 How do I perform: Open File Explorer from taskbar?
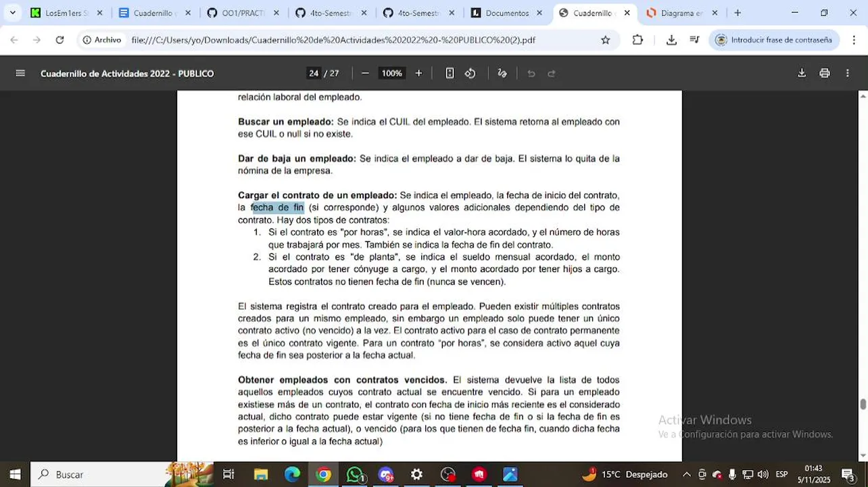point(260,474)
